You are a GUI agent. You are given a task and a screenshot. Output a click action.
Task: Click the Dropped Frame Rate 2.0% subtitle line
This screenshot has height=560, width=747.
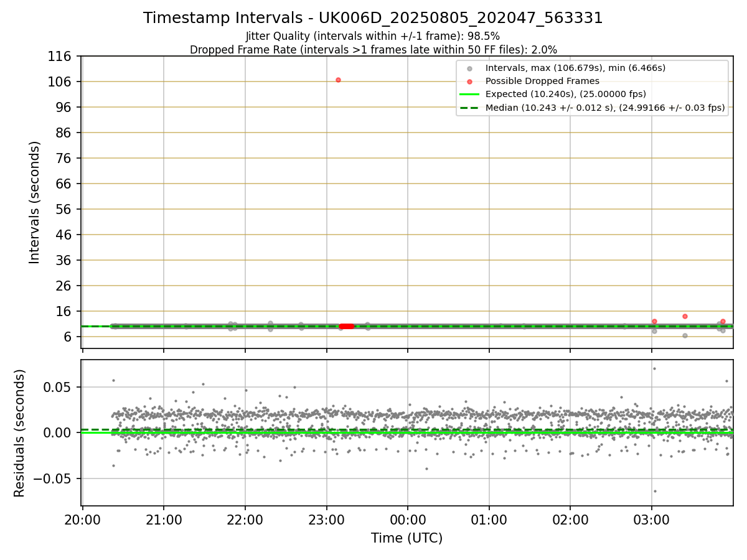click(373, 49)
